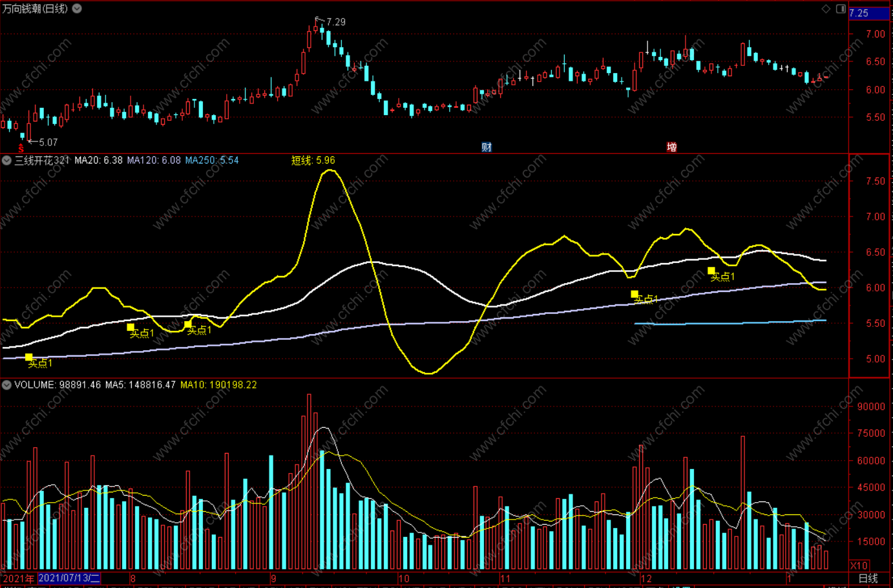893x588 pixels.
Task: Click the 万向钱潮(日线) stock title
Action: coord(35,8)
